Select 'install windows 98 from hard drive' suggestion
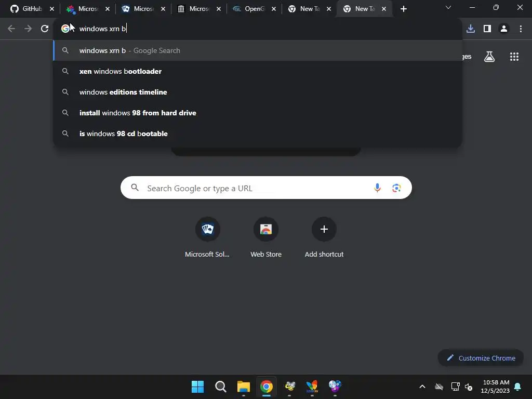The image size is (532, 399). (x=258, y=113)
